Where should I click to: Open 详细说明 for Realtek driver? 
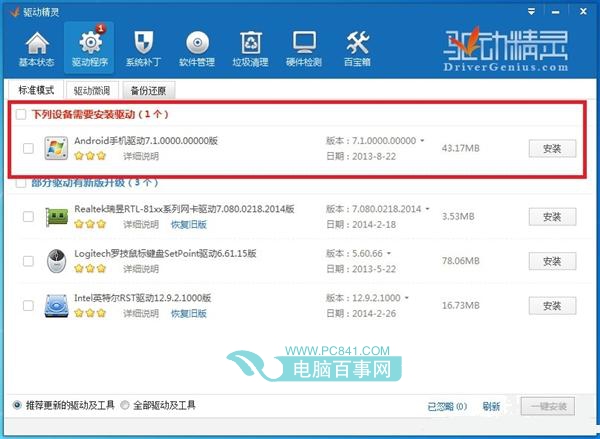coord(141,224)
